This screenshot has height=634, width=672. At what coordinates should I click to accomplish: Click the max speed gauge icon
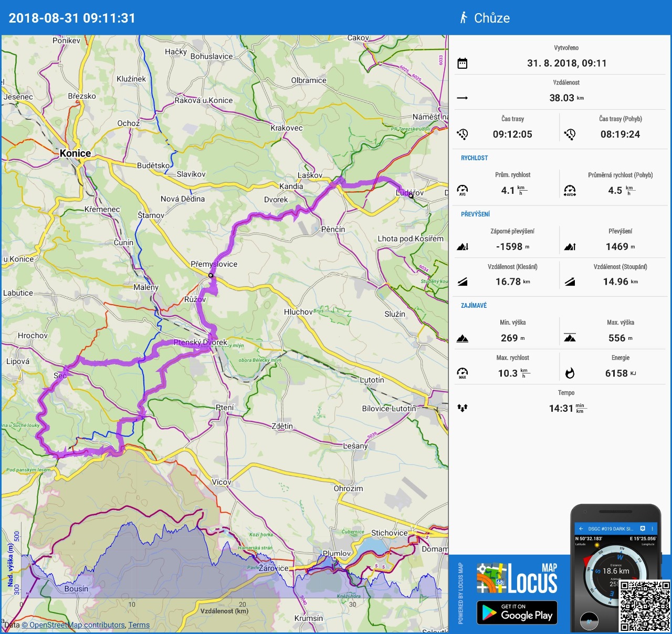462,373
